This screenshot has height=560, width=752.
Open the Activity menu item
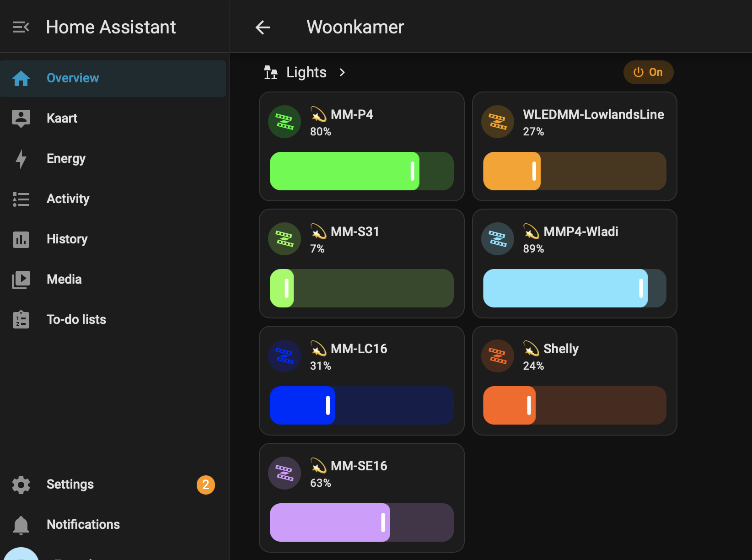coord(113,199)
